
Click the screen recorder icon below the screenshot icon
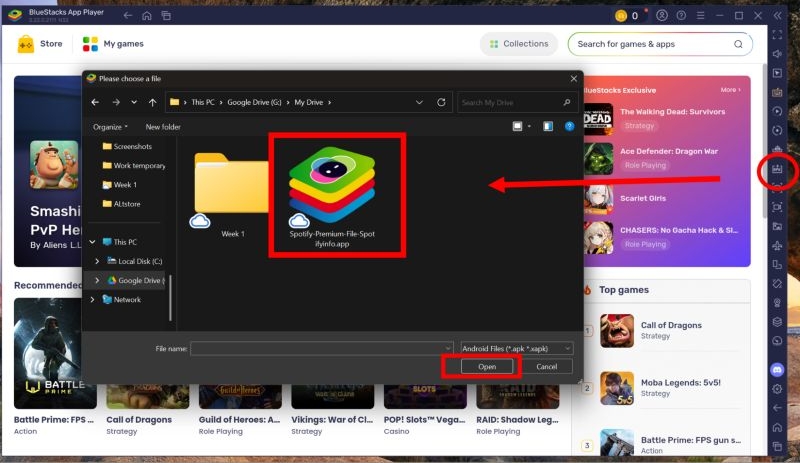777,207
